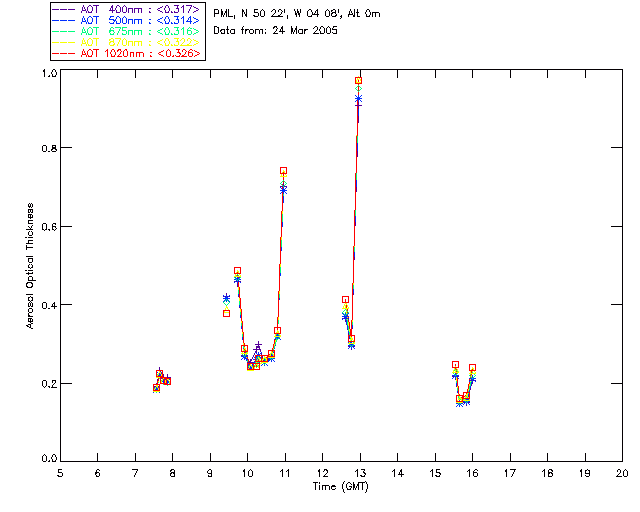Click the square marker at 0.49 near 9.7 GMT

(x=237, y=270)
